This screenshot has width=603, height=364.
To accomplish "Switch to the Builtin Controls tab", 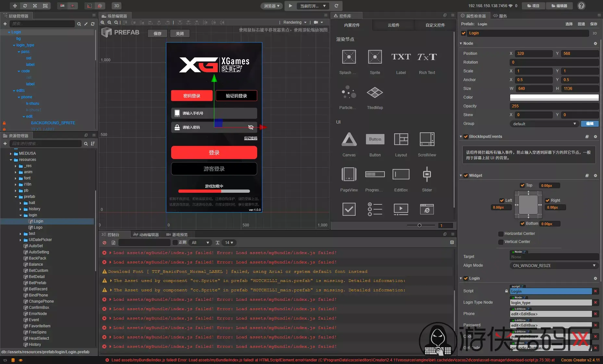I will pyautogui.click(x=352, y=25).
